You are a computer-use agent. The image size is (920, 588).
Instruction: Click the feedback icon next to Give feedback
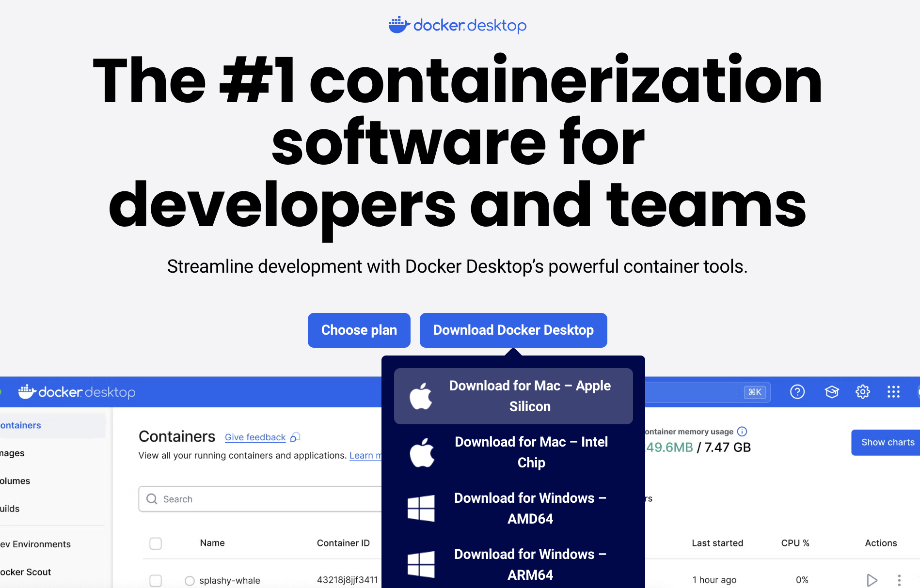point(295,437)
